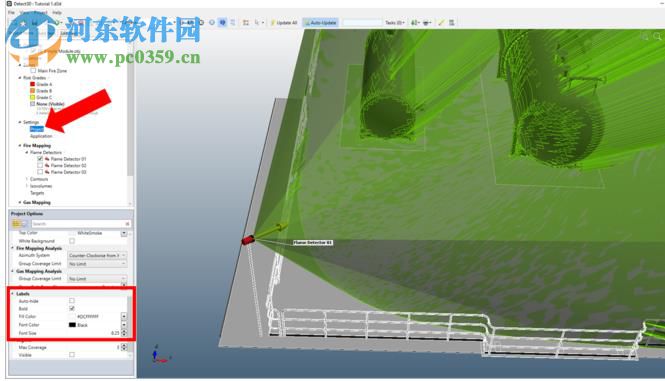Open Gas Mapping Group Coverage Limit dropdown
Screen dimensions: 665x381
(x=97, y=279)
